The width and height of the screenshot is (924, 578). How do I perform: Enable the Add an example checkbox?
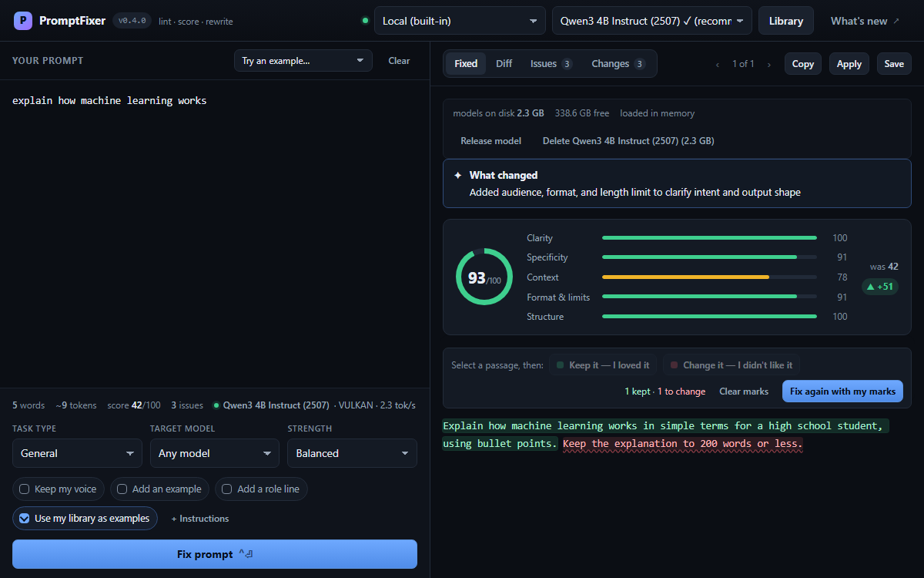pos(159,489)
